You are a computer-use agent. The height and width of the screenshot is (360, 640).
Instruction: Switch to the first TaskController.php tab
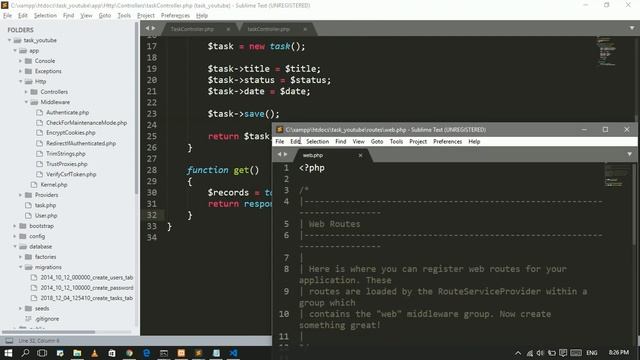(x=192, y=29)
